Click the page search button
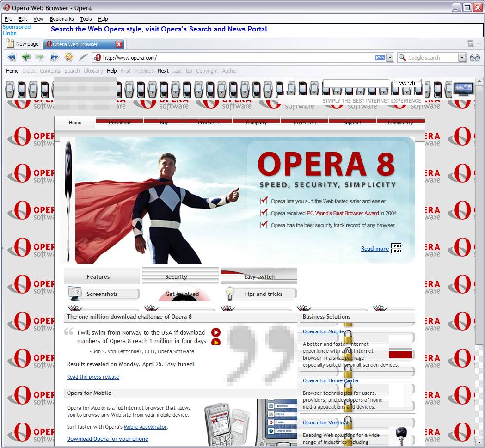 point(407,83)
